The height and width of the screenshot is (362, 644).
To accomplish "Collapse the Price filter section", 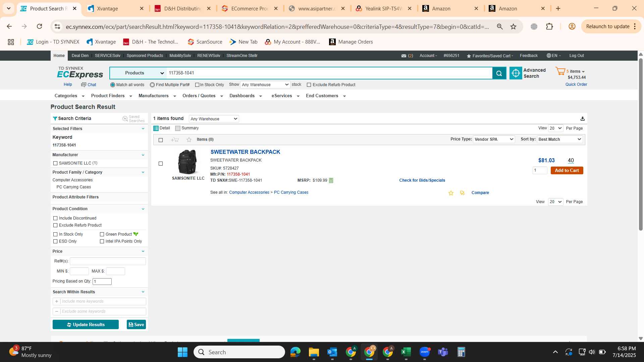I will [143, 251].
